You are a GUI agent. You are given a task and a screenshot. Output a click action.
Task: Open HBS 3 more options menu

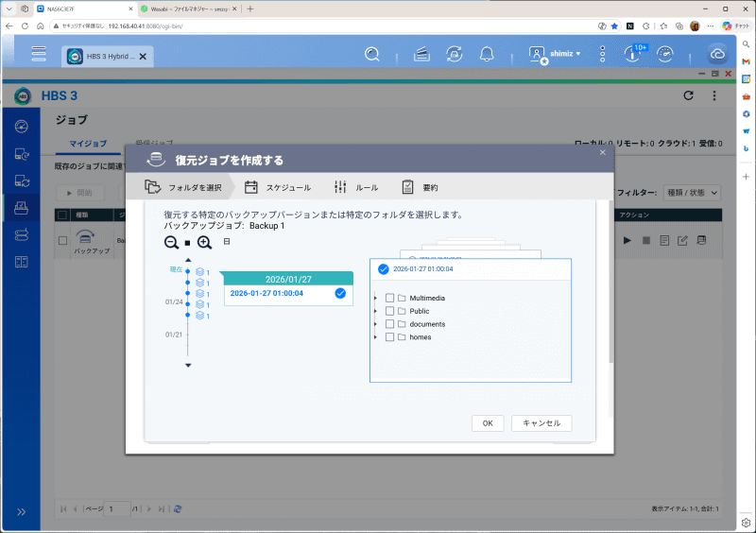(x=714, y=95)
